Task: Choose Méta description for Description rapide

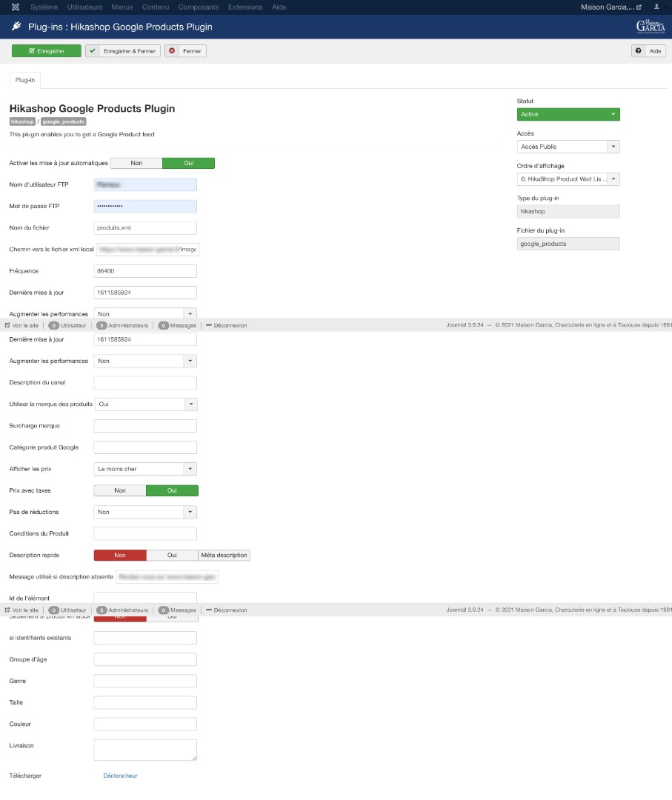Action: (224, 555)
